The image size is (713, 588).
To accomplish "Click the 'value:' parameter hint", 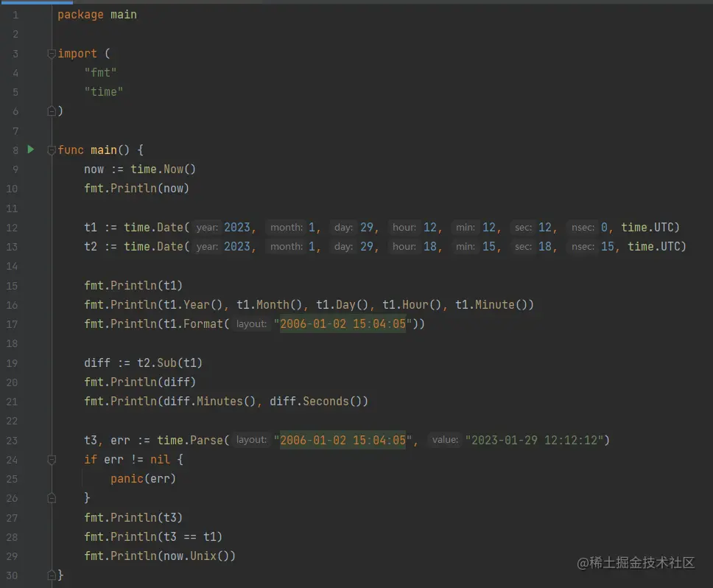I will click(445, 440).
